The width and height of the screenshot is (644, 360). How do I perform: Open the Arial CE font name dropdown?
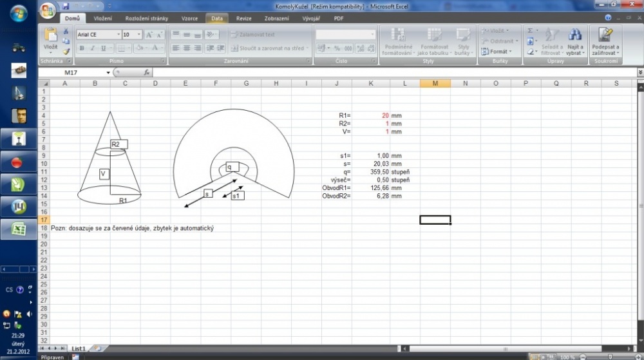118,35
